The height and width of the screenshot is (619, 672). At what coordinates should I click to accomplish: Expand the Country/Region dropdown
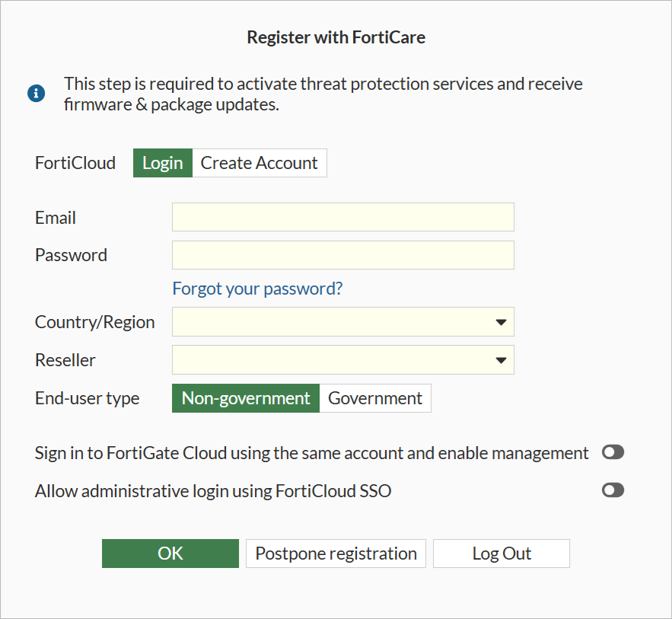342,322
